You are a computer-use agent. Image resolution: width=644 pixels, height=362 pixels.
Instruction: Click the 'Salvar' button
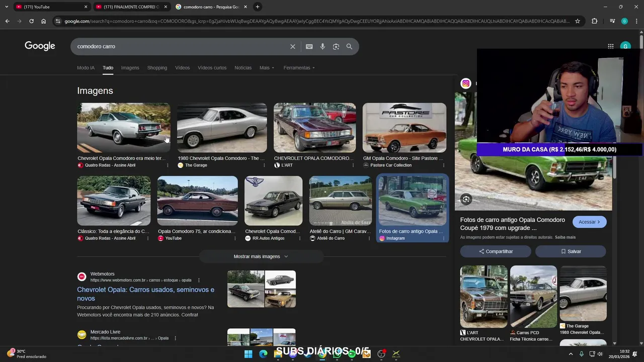571,251
